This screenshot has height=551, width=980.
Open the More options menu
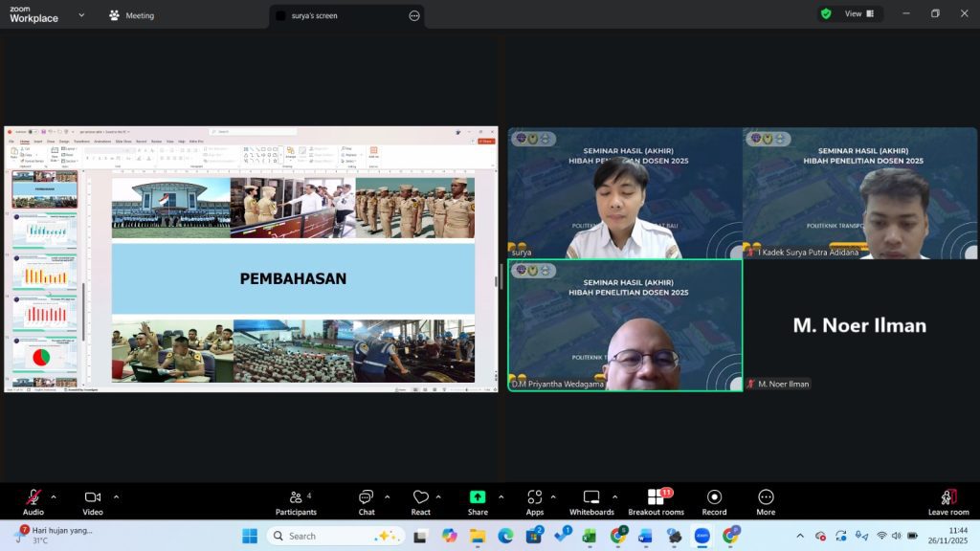click(x=766, y=497)
